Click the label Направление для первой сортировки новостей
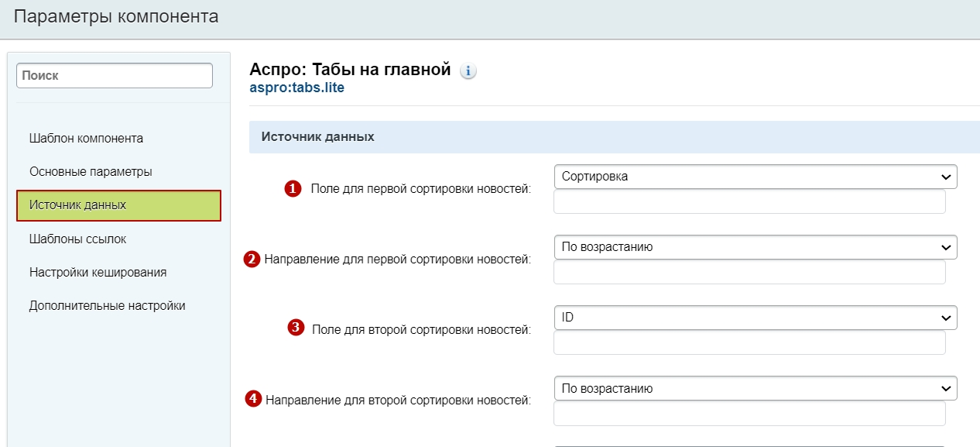Screen dimensions: 980x447 tap(398, 260)
